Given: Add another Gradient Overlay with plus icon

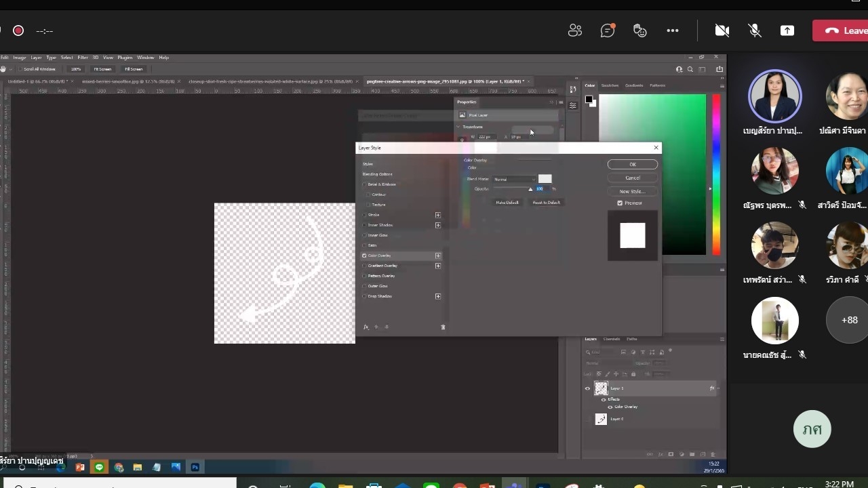Looking at the screenshot, I should pyautogui.click(x=438, y=266).
